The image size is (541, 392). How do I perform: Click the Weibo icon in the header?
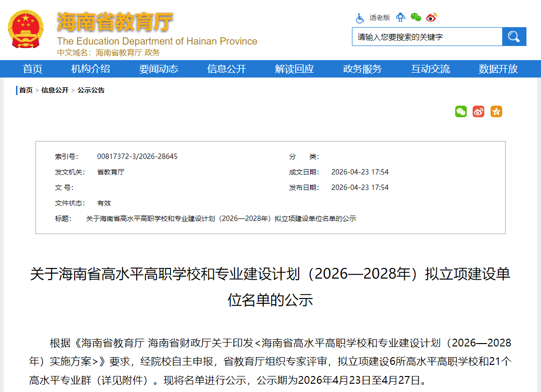431,17
